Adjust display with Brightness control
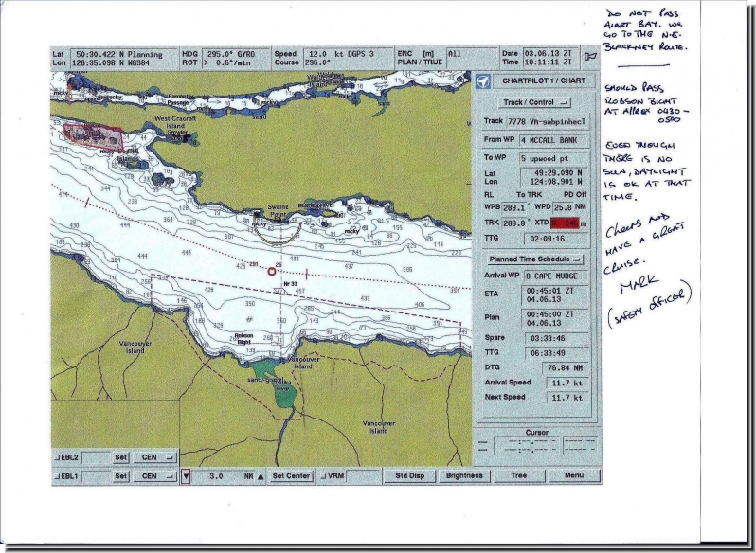The height and width of the screenshot is (553, 756). point(464,475)
